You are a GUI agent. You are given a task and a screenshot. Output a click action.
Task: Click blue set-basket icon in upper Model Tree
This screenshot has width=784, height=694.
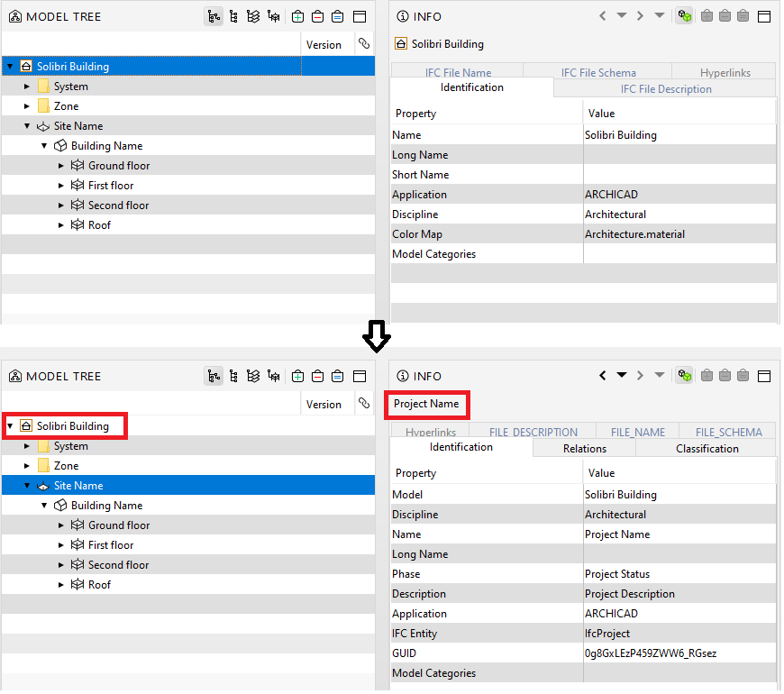[x=338, y=17]
